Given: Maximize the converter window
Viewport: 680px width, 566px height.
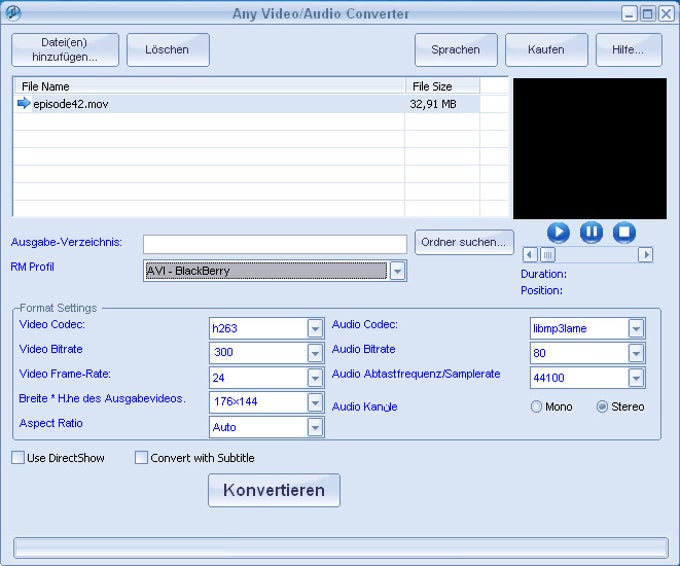Looking at the screenshot, I should tap(647, 13).
